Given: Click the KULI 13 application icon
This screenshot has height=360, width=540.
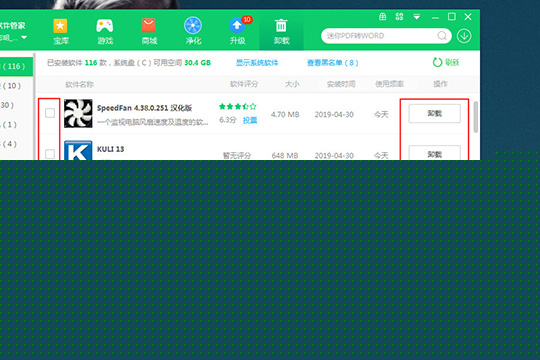Looking at the screenshot, I should pos(78,150).
